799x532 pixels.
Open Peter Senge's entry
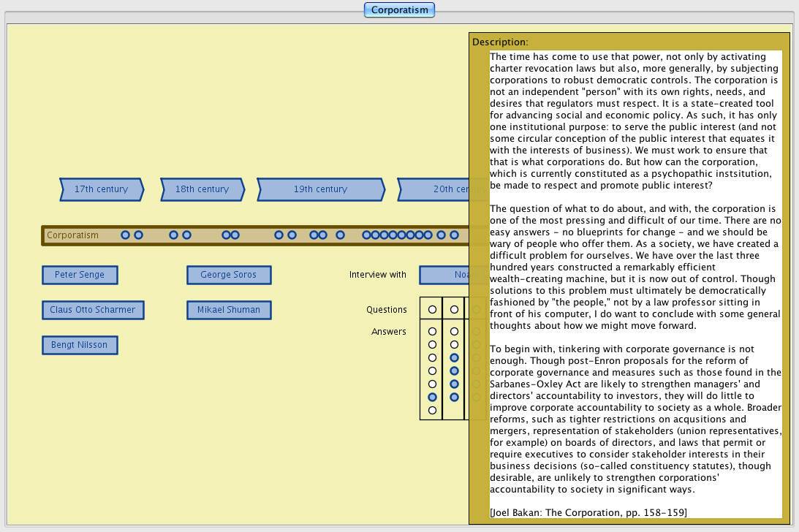(x=80, y=275)
